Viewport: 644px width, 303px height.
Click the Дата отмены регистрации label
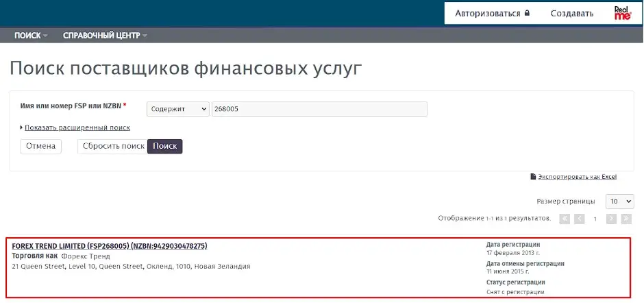click(525, 263)
